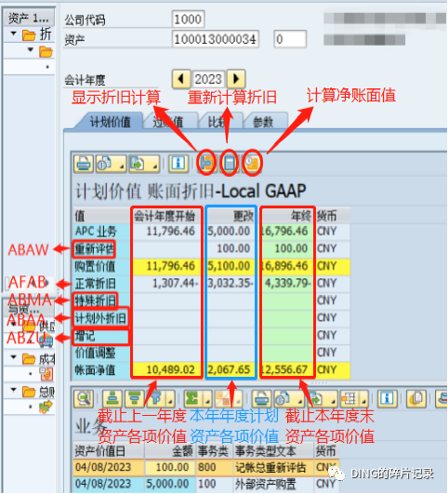Click the recalculate depreciation calculator icon
The width and height of the screenshot is (448, 494).
coord(230,164)
